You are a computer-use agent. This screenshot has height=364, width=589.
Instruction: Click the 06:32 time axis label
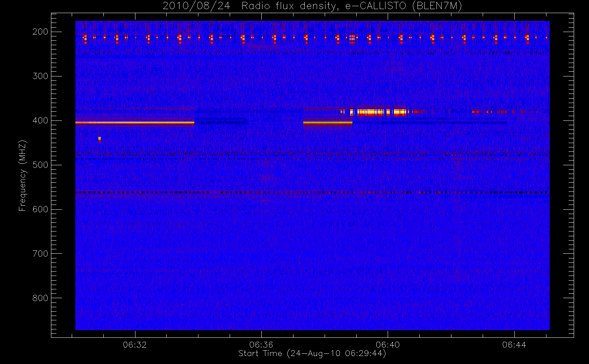[135, 345]
